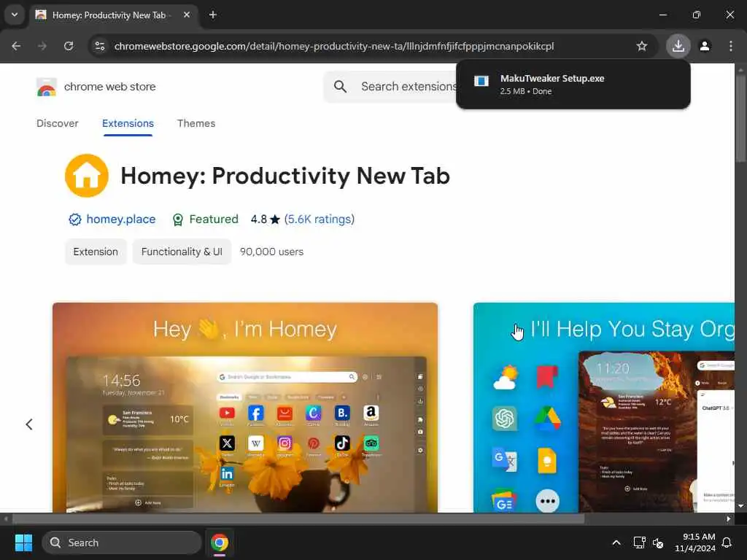Switch to the Extensions tab
747x560 pixels.
point(128,123)
